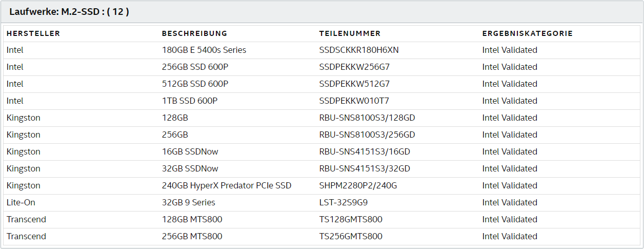Screen dimensions: 644x249
Task: Select part number SSDSCKKR180H6XN
Action: (359, 50)
